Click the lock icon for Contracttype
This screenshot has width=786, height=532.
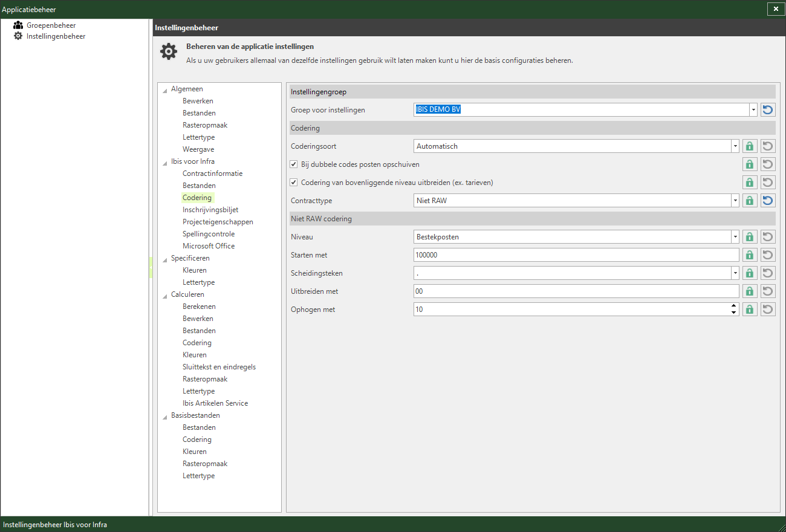click(x=750, y=201)
